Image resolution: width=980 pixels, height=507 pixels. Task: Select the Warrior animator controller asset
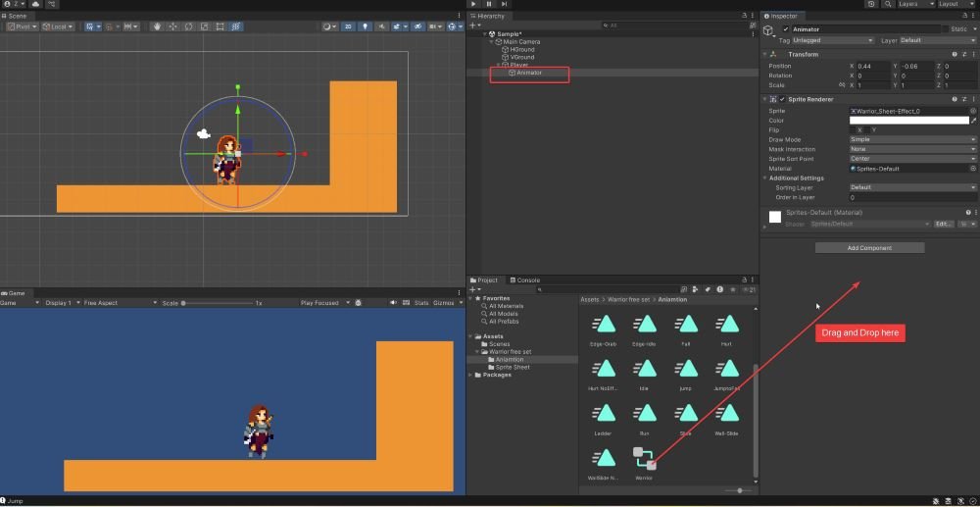(645, 463)
